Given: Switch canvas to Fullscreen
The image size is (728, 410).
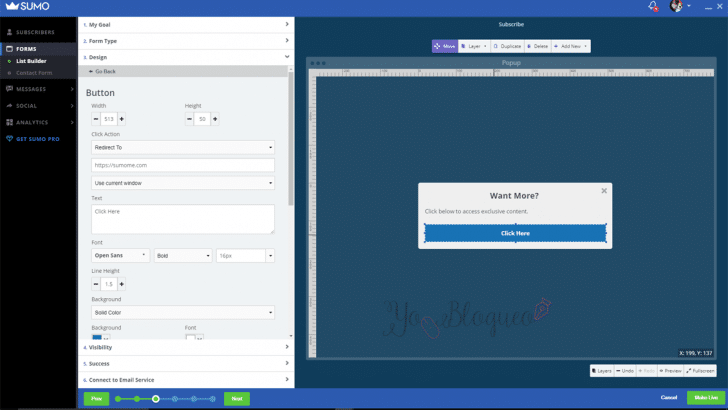Looking at the screenshot, I should pyautogui.click(x=700, y=371).
